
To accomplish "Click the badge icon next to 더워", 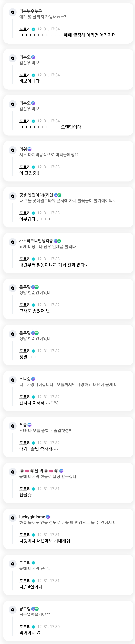I will [x=29, y=149].
